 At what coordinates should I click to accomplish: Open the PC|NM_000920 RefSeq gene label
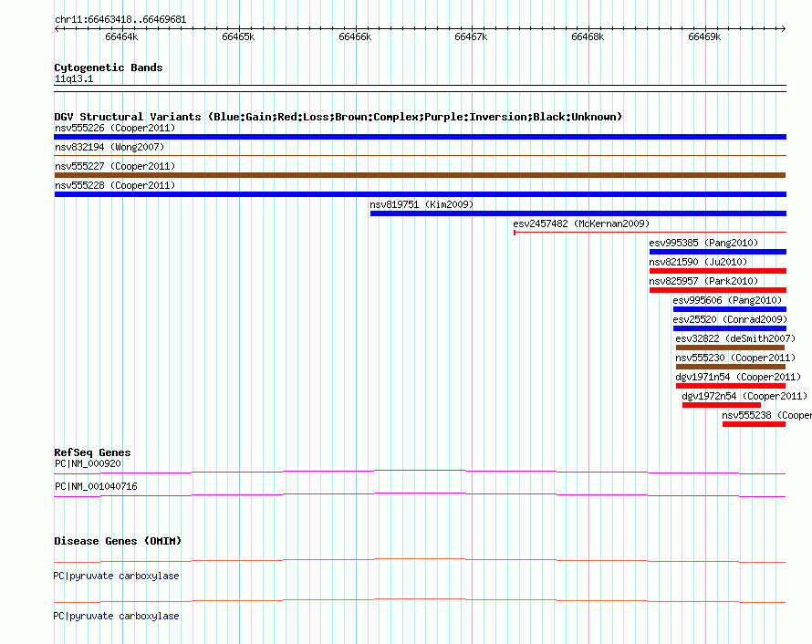[88, 463]
